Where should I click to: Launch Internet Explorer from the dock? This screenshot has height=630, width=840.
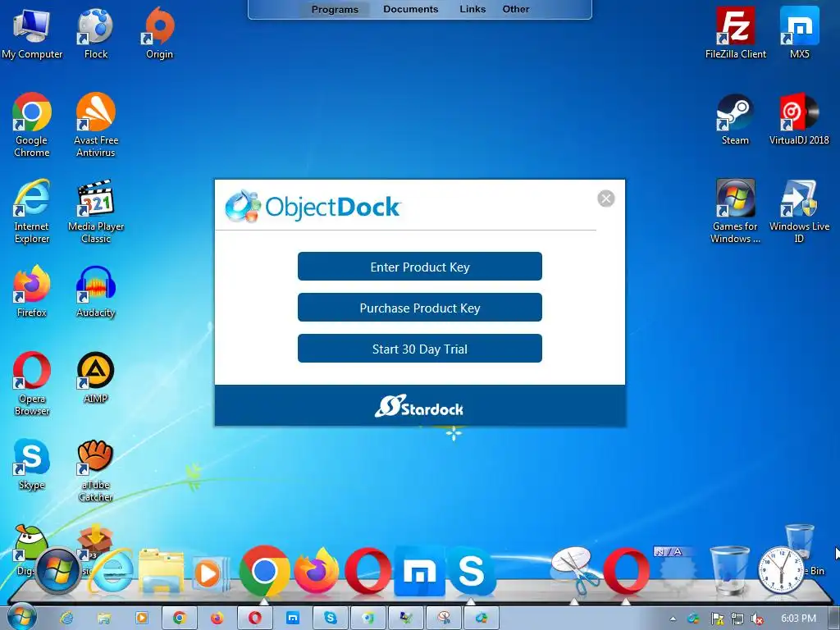coord(112,572)
